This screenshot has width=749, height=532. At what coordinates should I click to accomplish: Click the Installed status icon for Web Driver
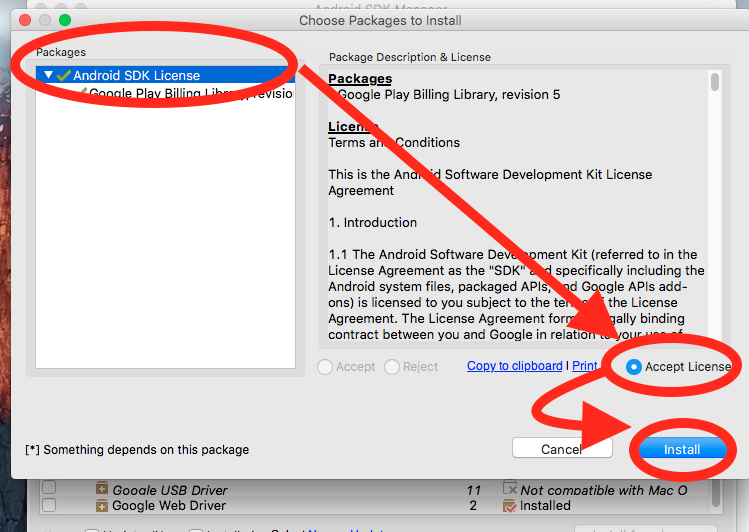click(509, 506)
